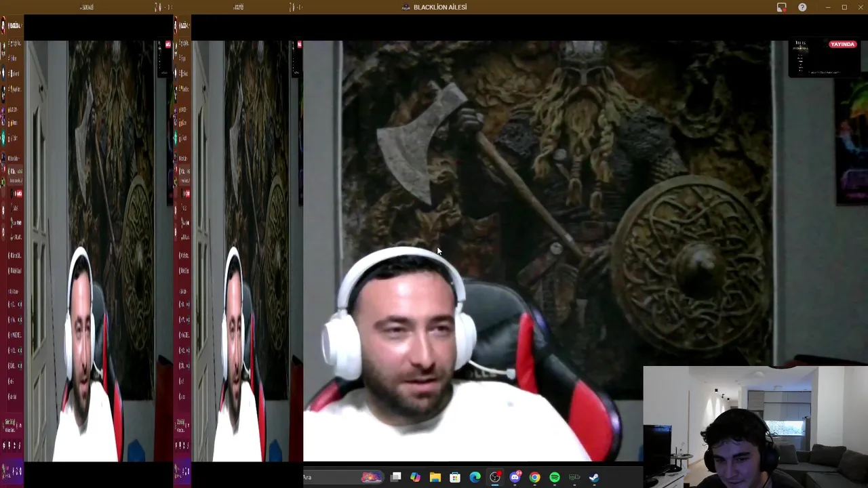This screenshot has width=868, height=488.
Task: Launch Microsoft Edge from the taskbar
Action: [x=475, y=477]
